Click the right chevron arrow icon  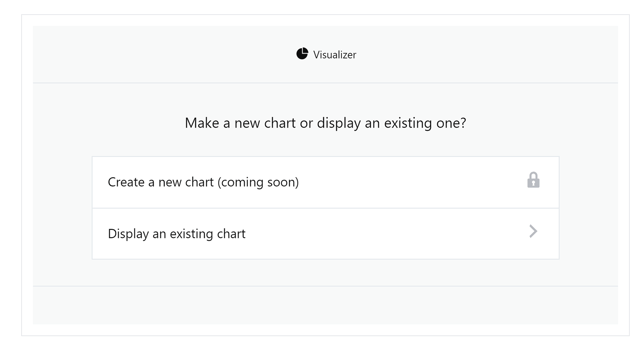point(533,231)
